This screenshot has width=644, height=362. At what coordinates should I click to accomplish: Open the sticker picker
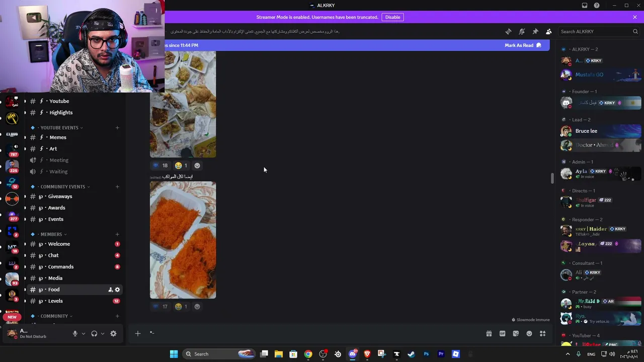516,333
